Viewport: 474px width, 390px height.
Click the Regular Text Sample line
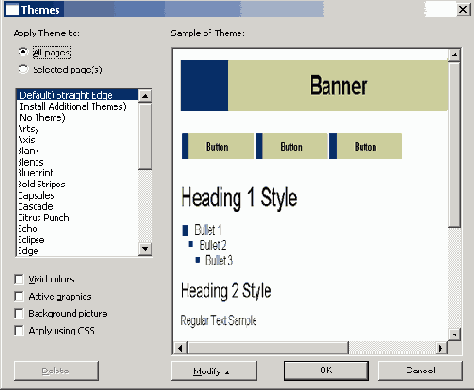[x=218, y=320]
